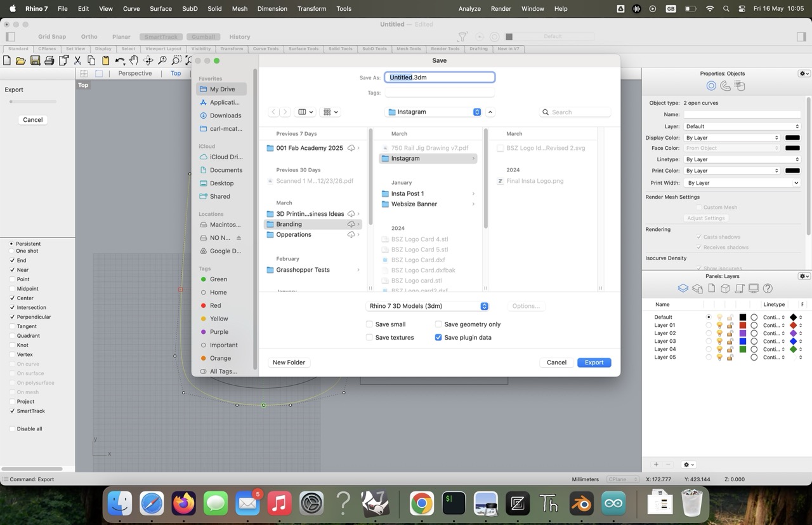Select One shot radio option

pyautogui.click(x=11, y=251)
